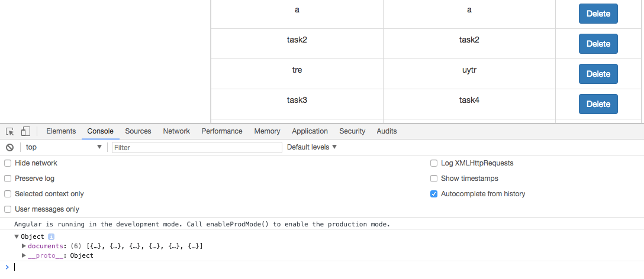The image size is (644, 279).
Task: Check Show timestamps option
Action: click(x=434, y=179)
